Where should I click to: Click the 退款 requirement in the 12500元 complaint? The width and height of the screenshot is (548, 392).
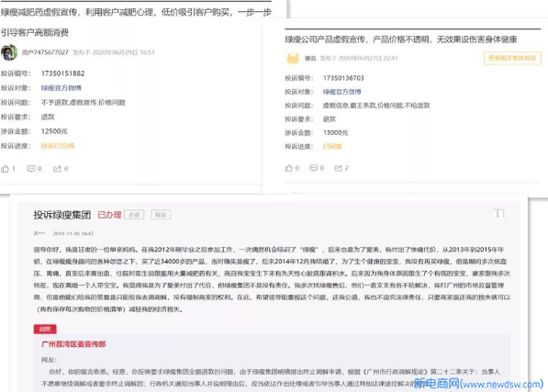[48, 117]
